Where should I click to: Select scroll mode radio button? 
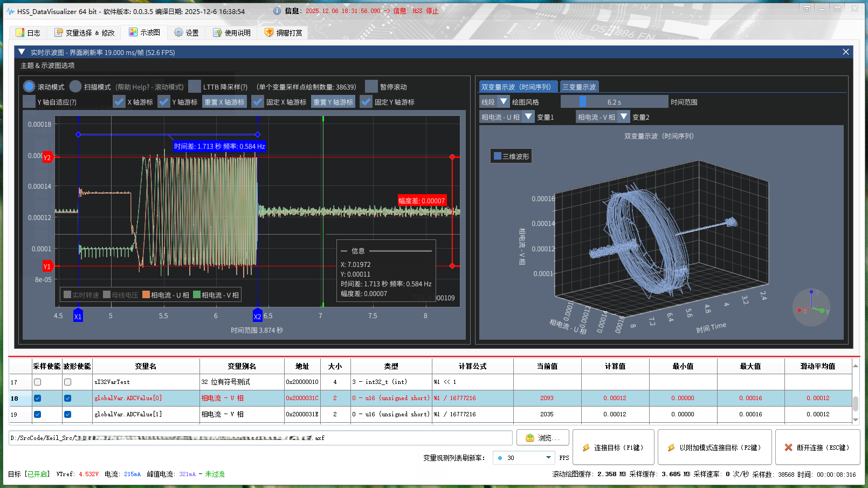pyautogui.click(x=29, y=87)
